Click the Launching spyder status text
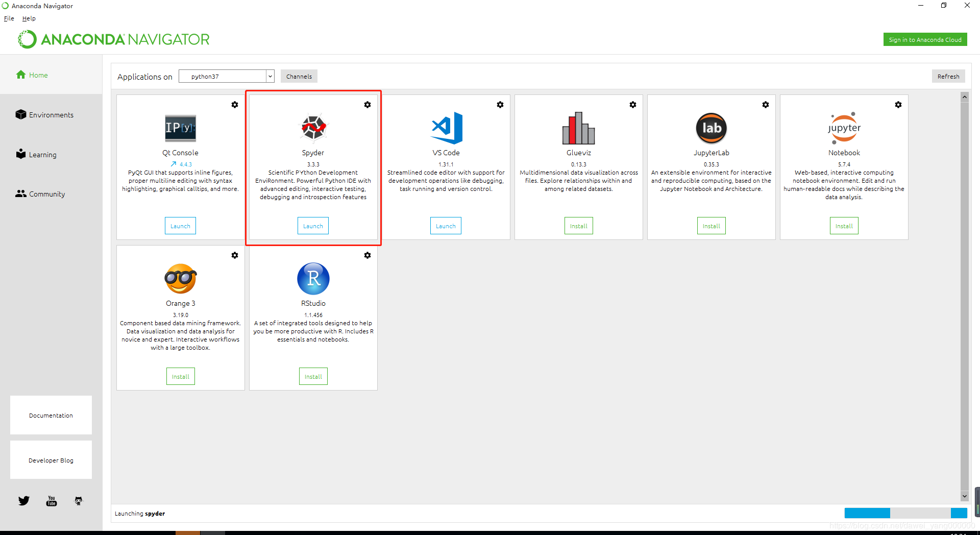The height and width of the screenshot is (535, 980). pos(140,514)
